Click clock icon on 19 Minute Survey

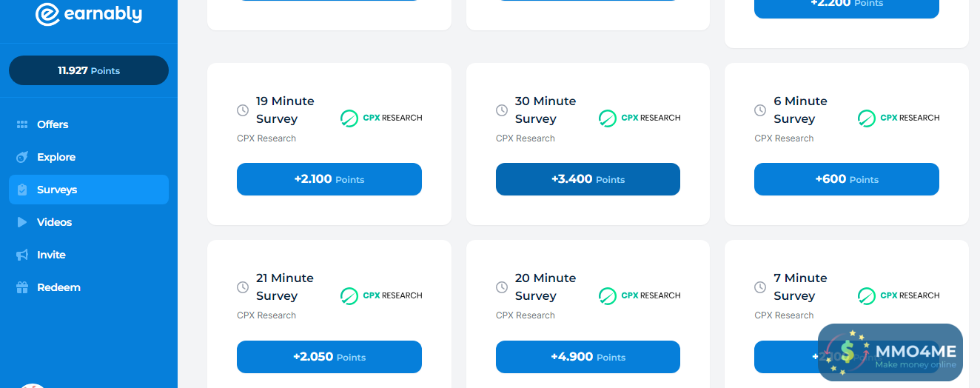coord(243,110)
